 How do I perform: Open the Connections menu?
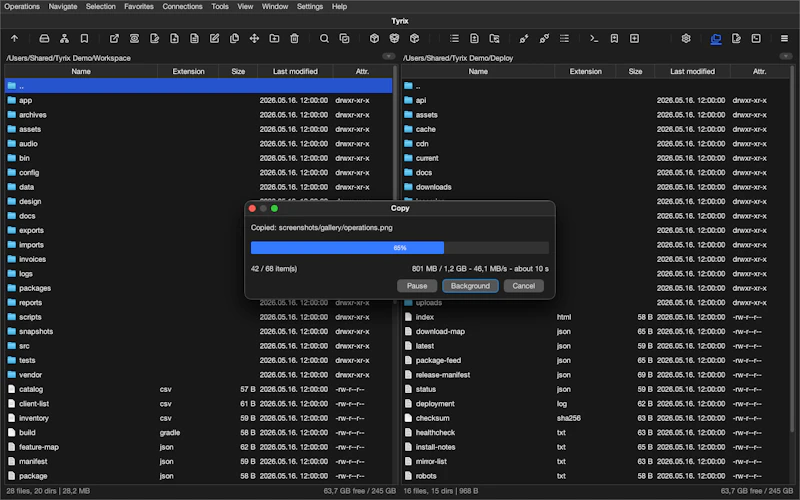pyautogui.click(x=182, y=7)
